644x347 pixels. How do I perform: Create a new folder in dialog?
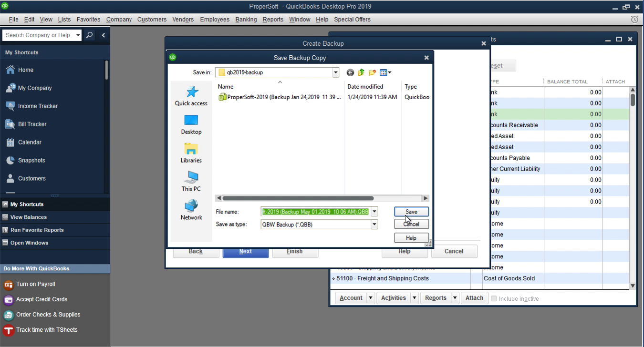372,72
